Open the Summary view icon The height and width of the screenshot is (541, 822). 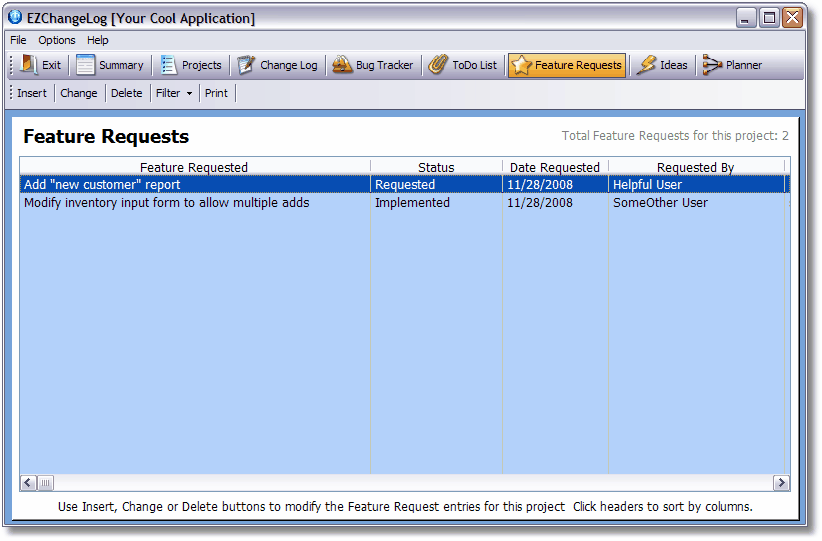(x=86, y=65)
